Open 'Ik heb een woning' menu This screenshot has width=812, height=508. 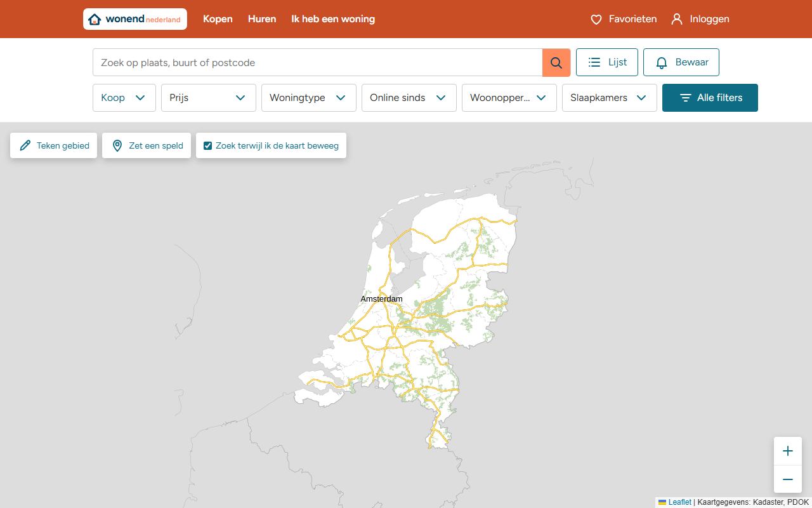[x=333, y=19]
